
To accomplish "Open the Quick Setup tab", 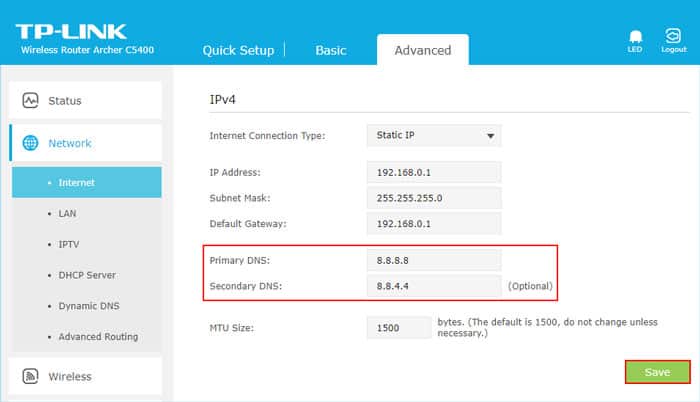I will coord(238,50).
